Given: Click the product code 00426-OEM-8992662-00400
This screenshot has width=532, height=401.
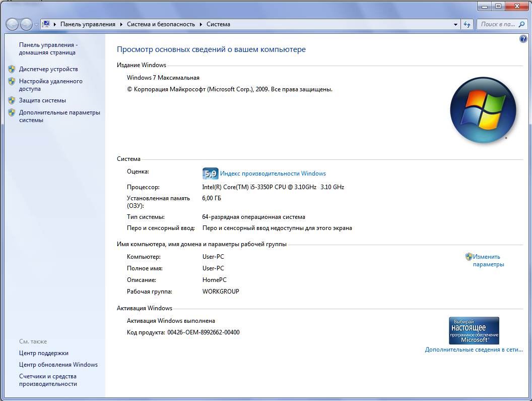Looking at the screenshot, I should pyautogui.click(x=204, y=332).
